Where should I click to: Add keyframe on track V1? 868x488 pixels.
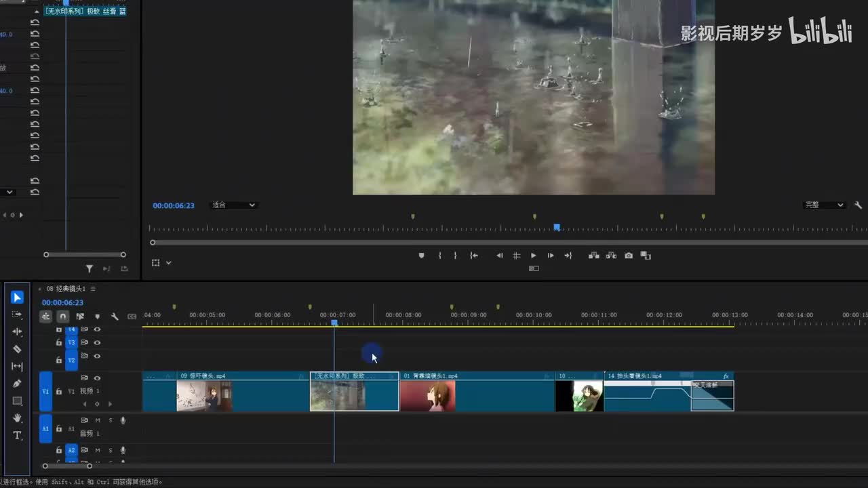point(97,404)
